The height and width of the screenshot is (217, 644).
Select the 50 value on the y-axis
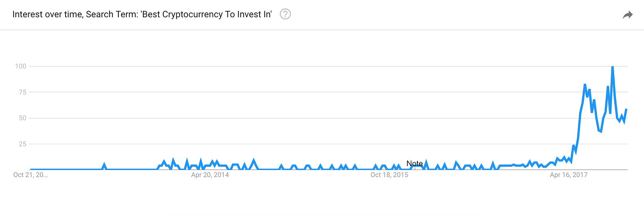(23, 118)
